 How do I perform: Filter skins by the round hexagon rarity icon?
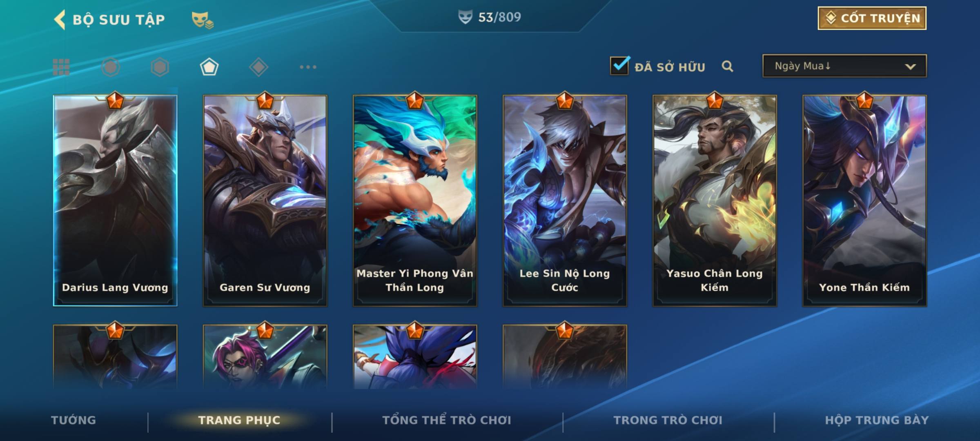click(x=111, y=67)
